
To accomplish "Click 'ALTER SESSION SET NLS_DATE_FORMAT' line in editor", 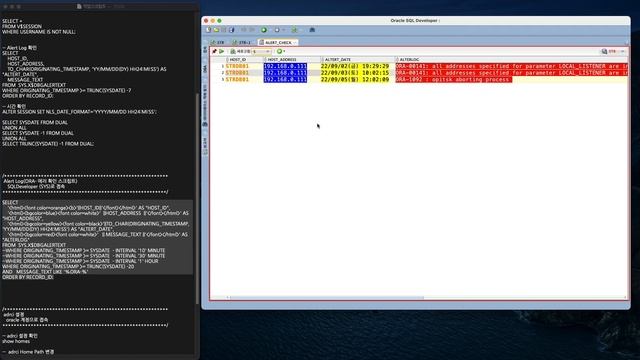I will point(80,112).
